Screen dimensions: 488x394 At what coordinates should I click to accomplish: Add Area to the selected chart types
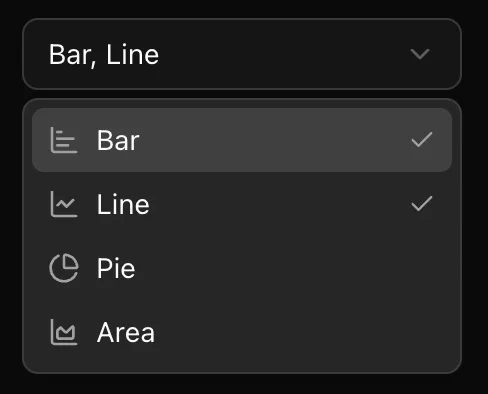(242, 332)
